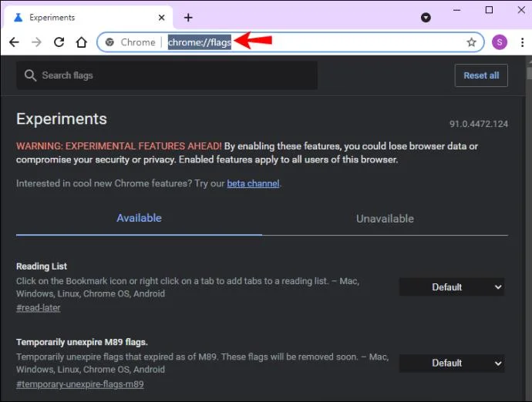The height and width of the screenshot is (402, 532).
Task: Switch to the Unavailable tab
Action: click(385, 219)
